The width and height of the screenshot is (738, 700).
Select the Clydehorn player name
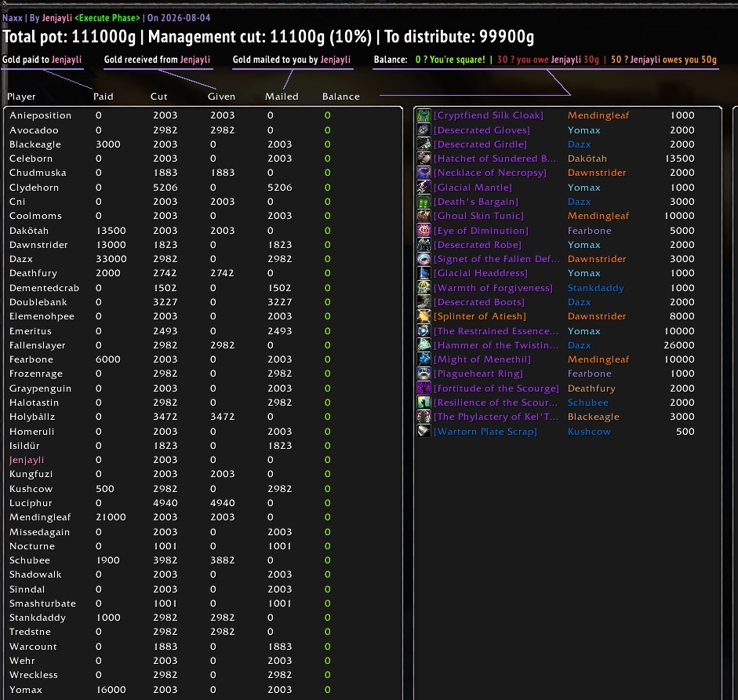[x=34, y=188]
